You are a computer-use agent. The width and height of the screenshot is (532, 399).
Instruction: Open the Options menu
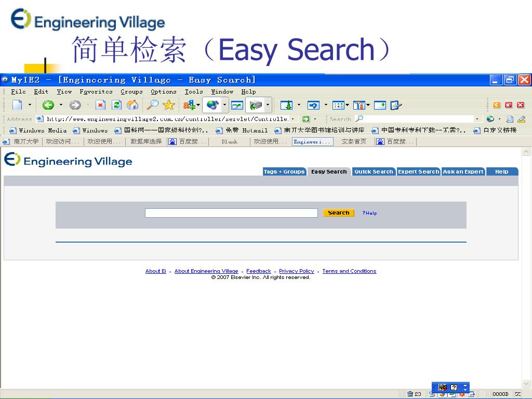164,91
